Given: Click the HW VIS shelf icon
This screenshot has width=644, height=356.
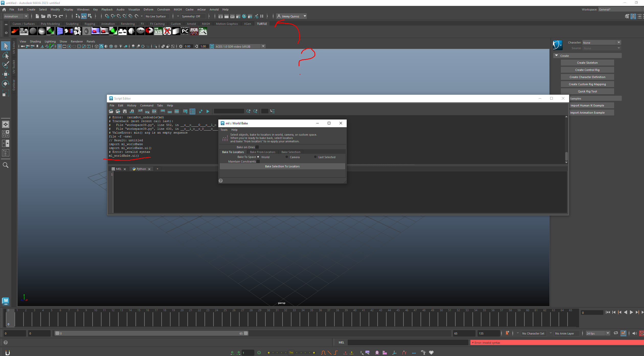Looking at the screenshot, I should pos(158,31).
